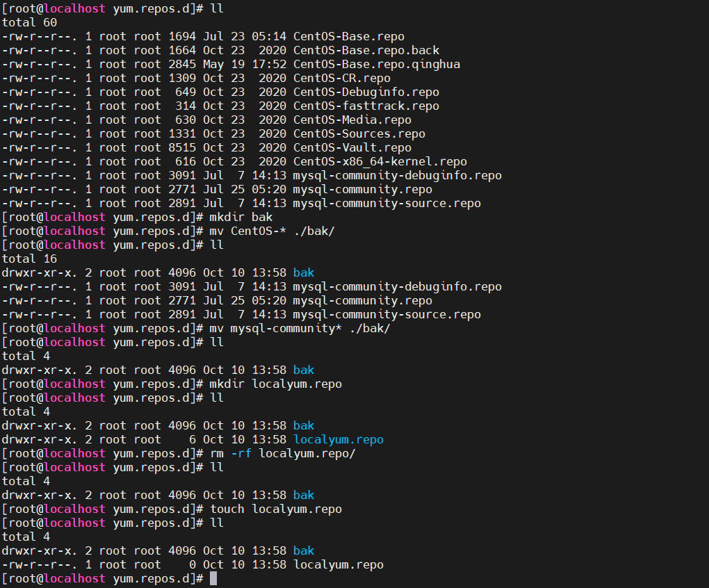Viewport: 709px width, 588px height.
Task: Click localyum.repo in the last file listing
Action: pos(339,565)
